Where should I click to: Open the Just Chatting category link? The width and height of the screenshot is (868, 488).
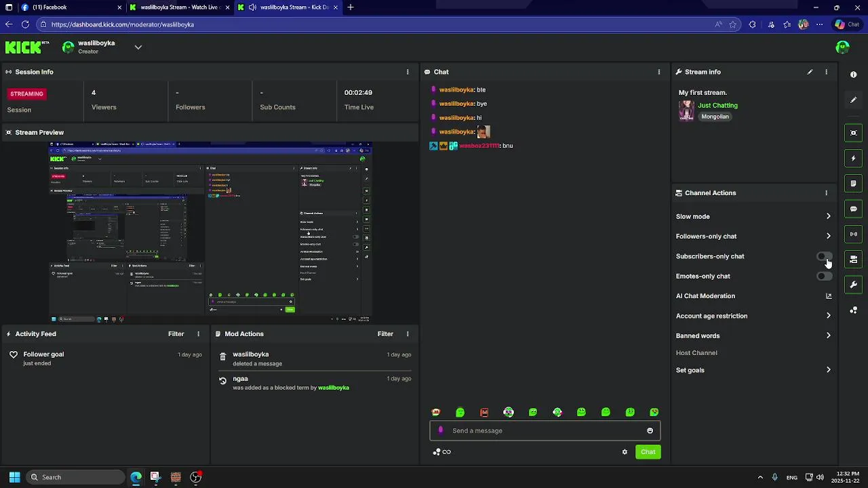click(x=717, y=106)
